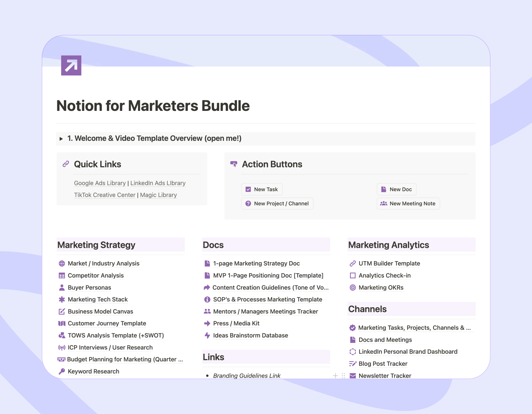
Task: Open Competitor Analysis page
Action: [96, 276]
